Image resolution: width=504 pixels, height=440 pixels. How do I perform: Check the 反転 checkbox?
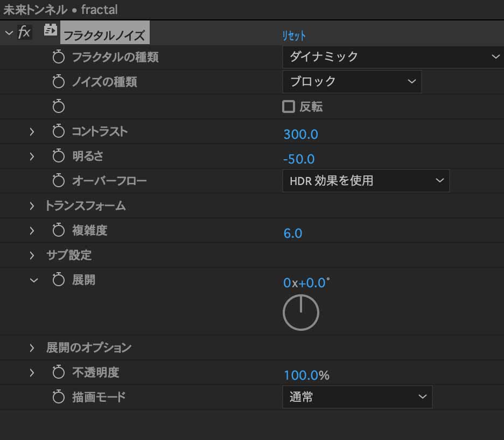288,107
